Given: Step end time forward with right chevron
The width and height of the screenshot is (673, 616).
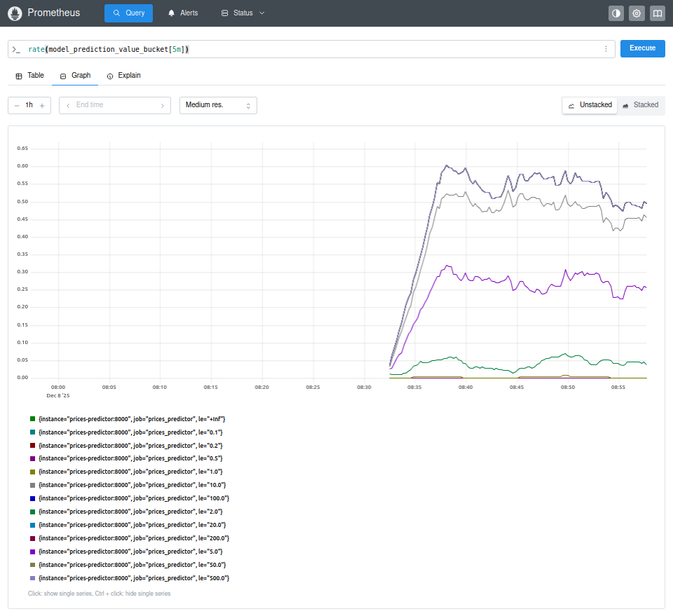Looking at the screenshot, I should 163,105.
